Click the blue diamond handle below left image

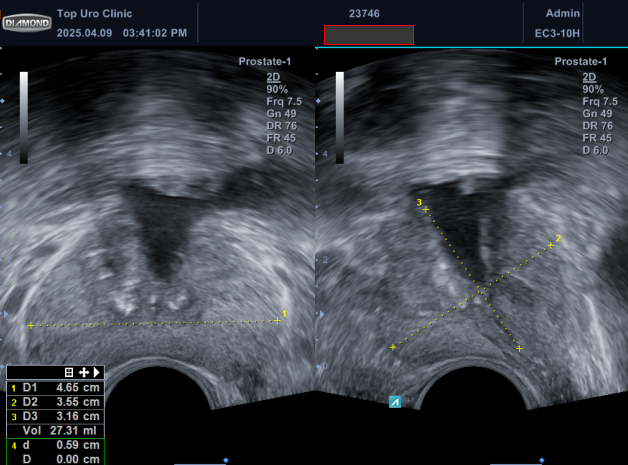[x=226, y=461]
